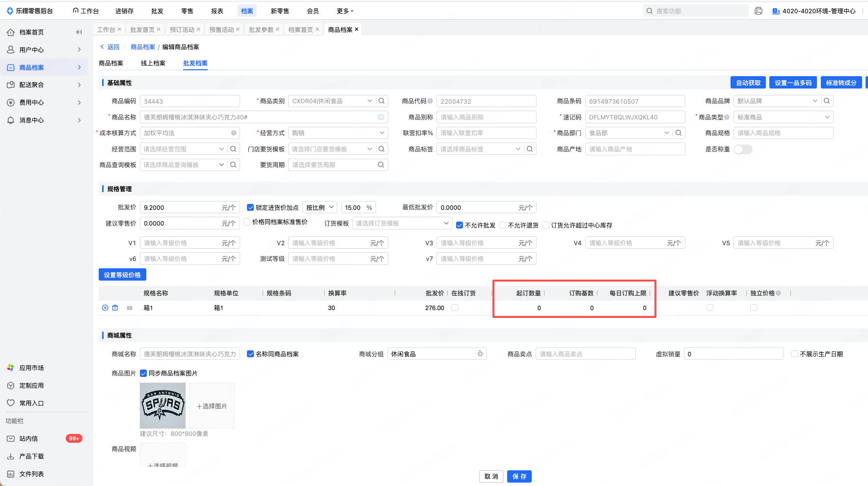Click the clear icon in 商城分组 field
The image size is (868, 486).
coord(480,354)
